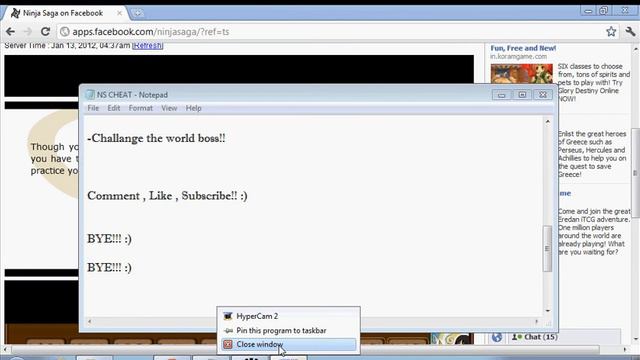
Task: Click the Chrome forward arrow button
Action: point(28,31)
